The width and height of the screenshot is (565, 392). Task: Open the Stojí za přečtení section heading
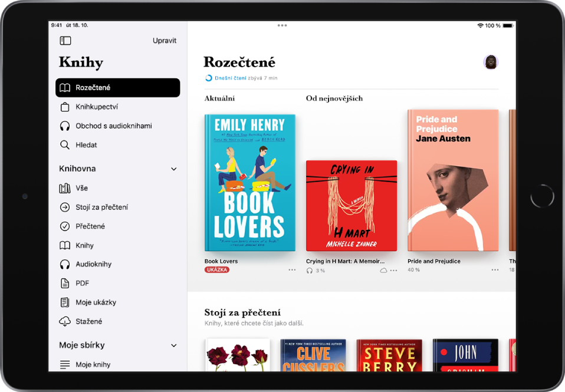[x=242, y=313]
